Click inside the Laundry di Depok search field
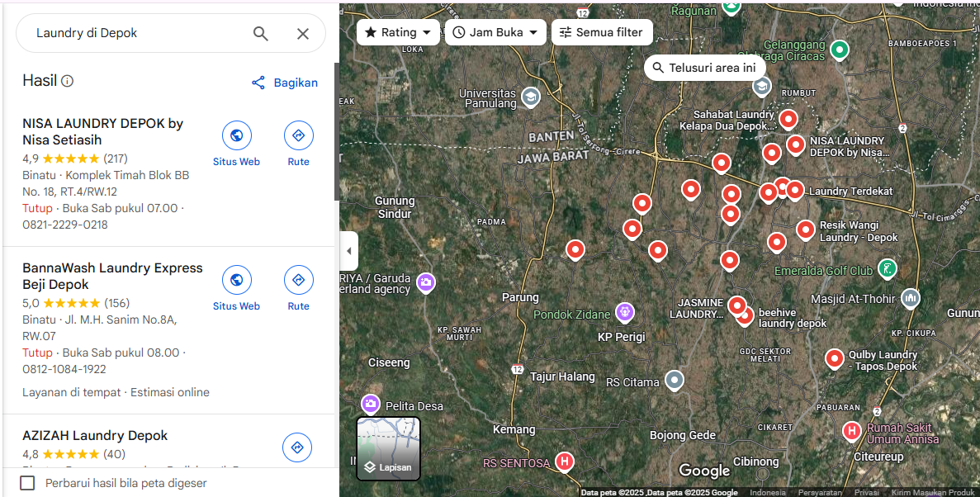Image resolution: width=980 pixels, height=497 pixels. [x=138, y=33]
